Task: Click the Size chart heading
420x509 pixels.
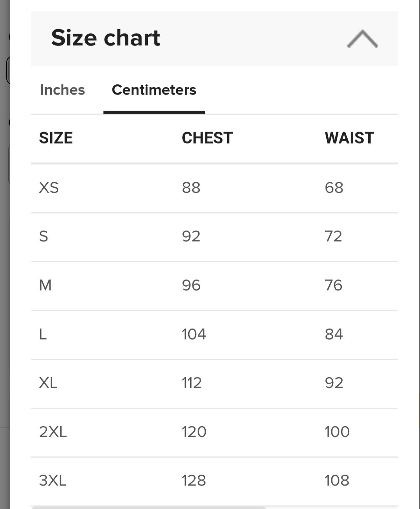Action: [x=105, y=38]
